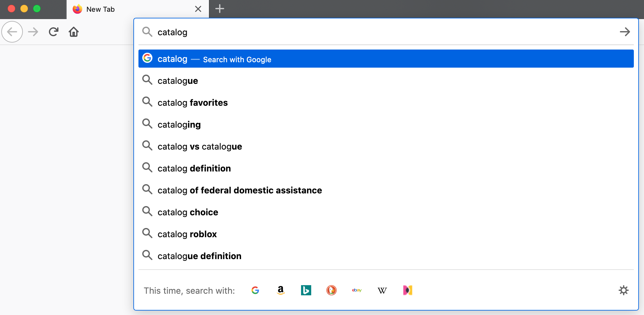644x315 pixels.
Task: Pick the DuckDuckGo search engine icon
Action: coord(332,290)
